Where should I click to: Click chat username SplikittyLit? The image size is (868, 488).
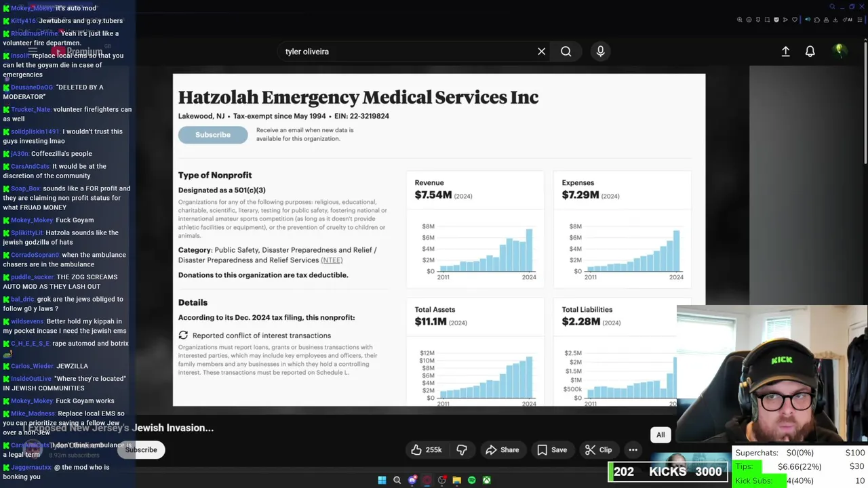point(27,232)
